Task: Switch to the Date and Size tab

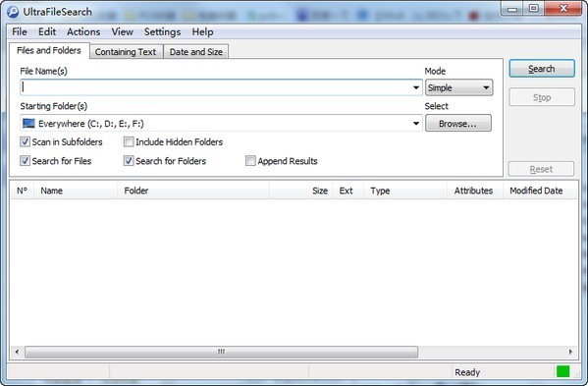Action: (196, 52)
